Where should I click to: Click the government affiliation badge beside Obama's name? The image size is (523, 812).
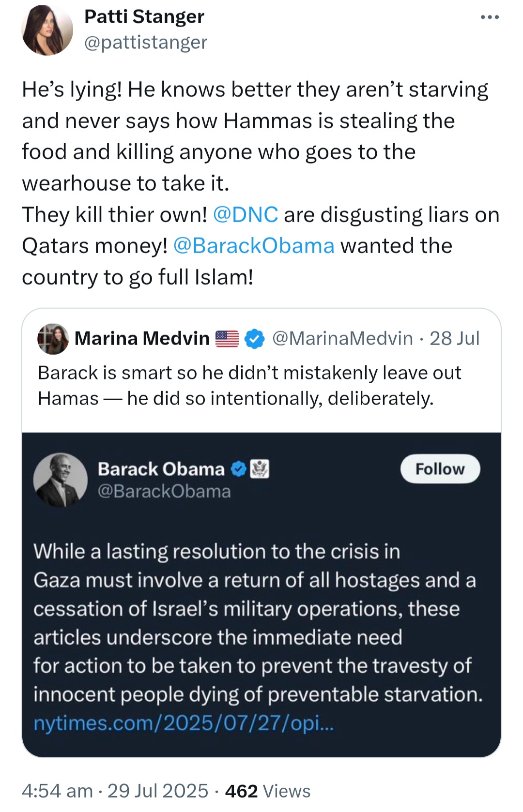260,469
